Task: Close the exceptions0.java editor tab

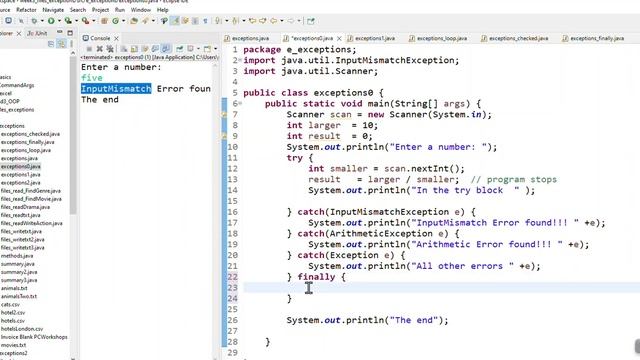Action: click(339, 38)
